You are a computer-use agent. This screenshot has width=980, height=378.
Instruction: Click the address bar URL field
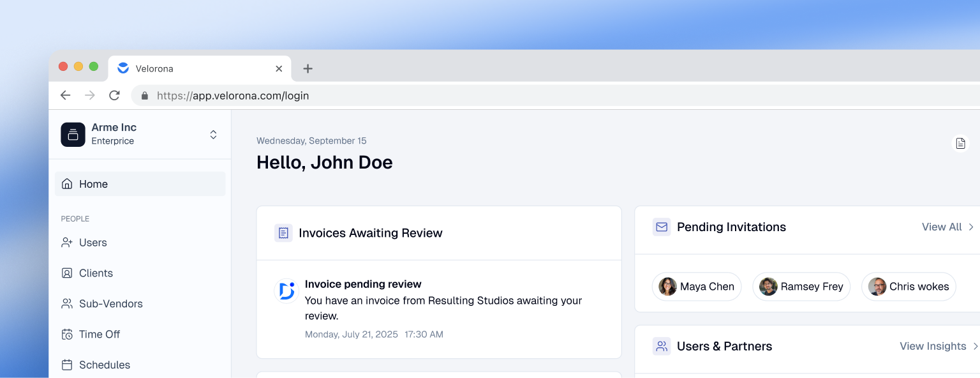[x=555, y=96]
